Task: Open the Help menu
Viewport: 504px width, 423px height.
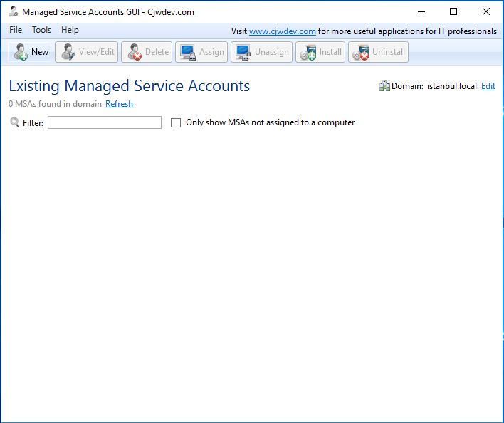Action: [x=70, y=30]
